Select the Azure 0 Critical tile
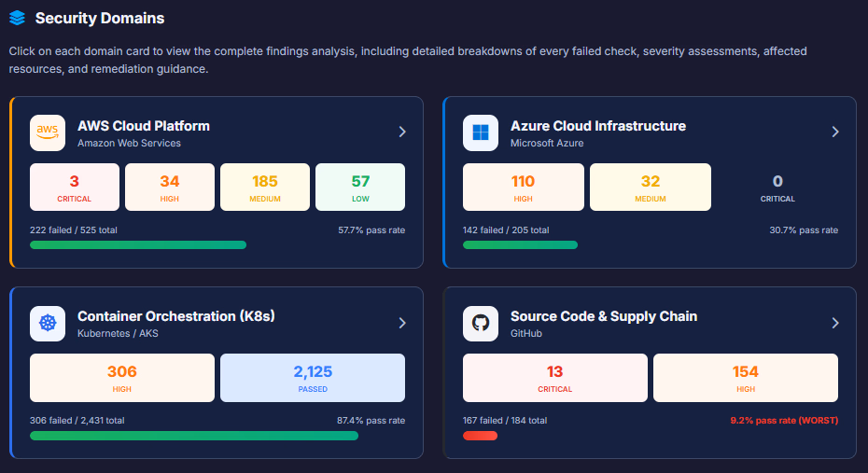Image resolution: width=868 pixels, height=473 pixels. [777, 187]
